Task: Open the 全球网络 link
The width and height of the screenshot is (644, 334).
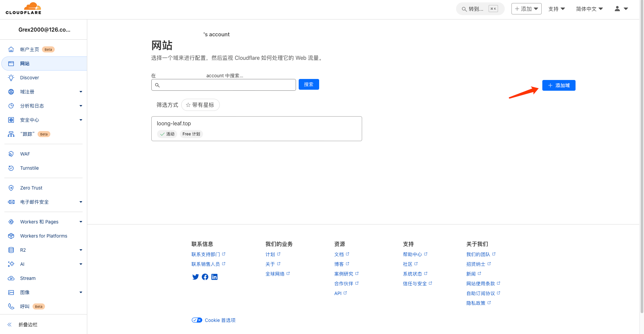Action: click(278, 274)
